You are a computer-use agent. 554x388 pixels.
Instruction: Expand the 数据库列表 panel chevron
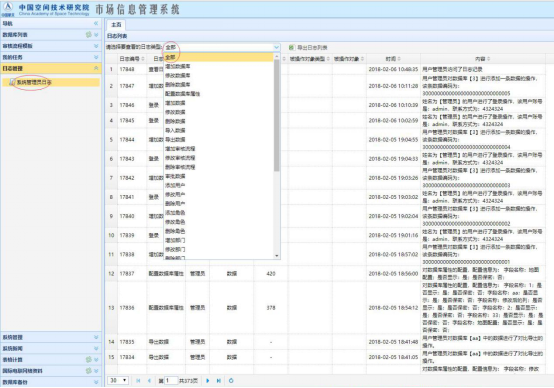tap(96, 35)
